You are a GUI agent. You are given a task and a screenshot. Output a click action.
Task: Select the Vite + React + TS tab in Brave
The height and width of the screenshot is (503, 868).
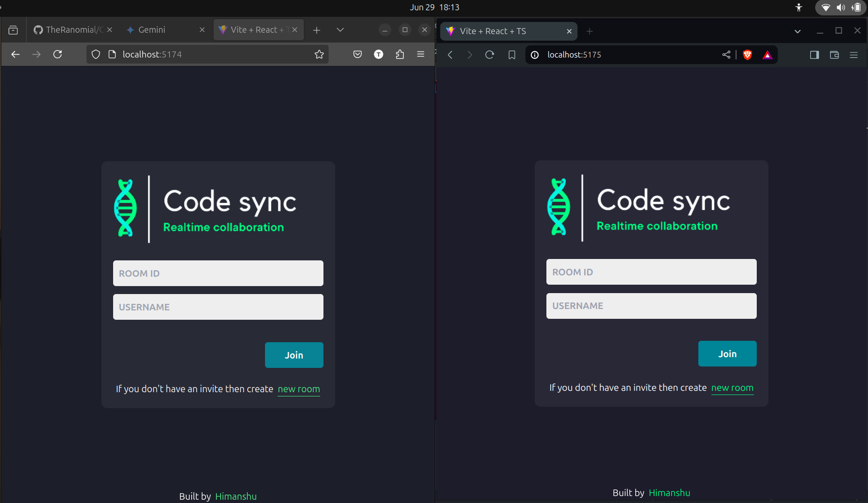point(509,31)
